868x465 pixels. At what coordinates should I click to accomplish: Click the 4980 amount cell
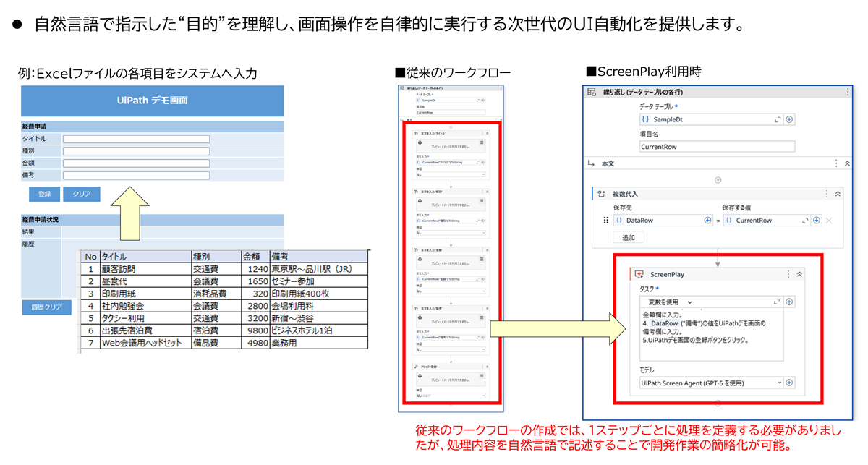click(255, 343)
